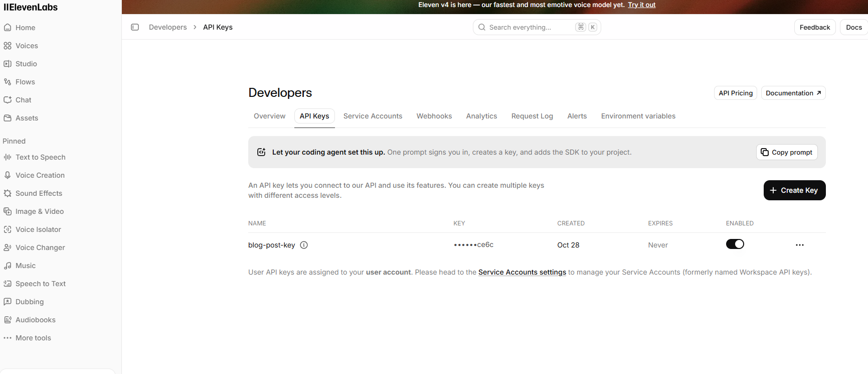
Task: Click the Audiobooks icon
Action: (x=8, y=320)
